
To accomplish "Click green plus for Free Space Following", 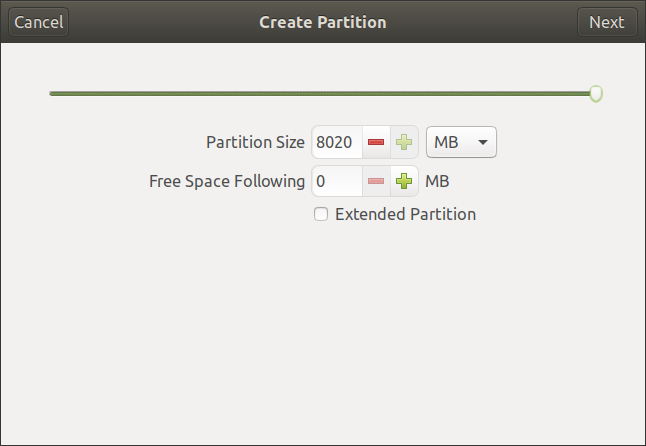I will pos(404,182).
